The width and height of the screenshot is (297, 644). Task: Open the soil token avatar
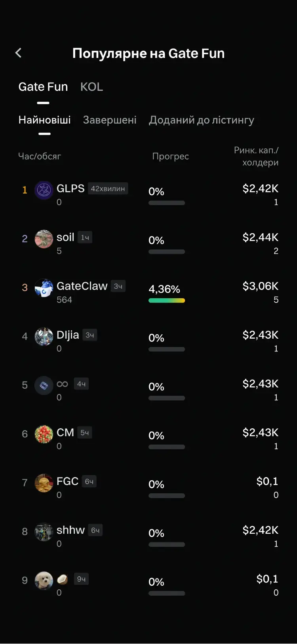pyautogui.click(x=44, y=239)
